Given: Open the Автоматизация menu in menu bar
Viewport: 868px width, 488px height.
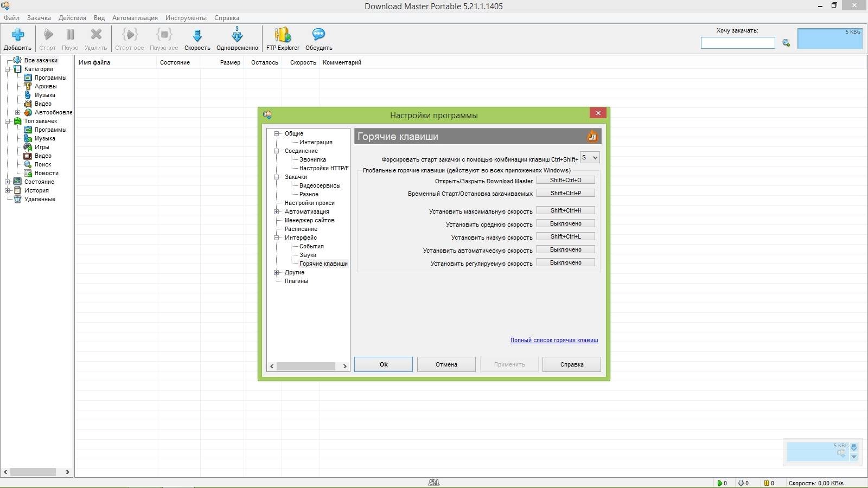Looking at the screenshot, I should click(x=135, y=18).
